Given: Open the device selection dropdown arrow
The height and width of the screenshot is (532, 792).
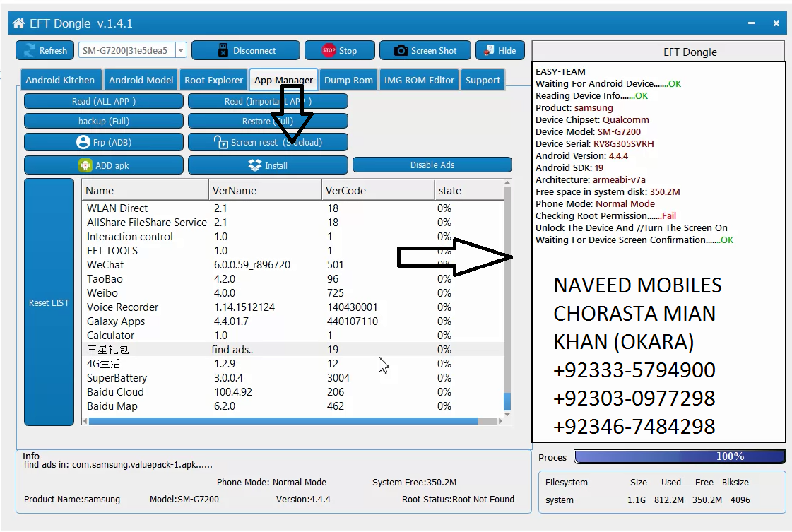Looking at the screenshot, I should 181,50.
